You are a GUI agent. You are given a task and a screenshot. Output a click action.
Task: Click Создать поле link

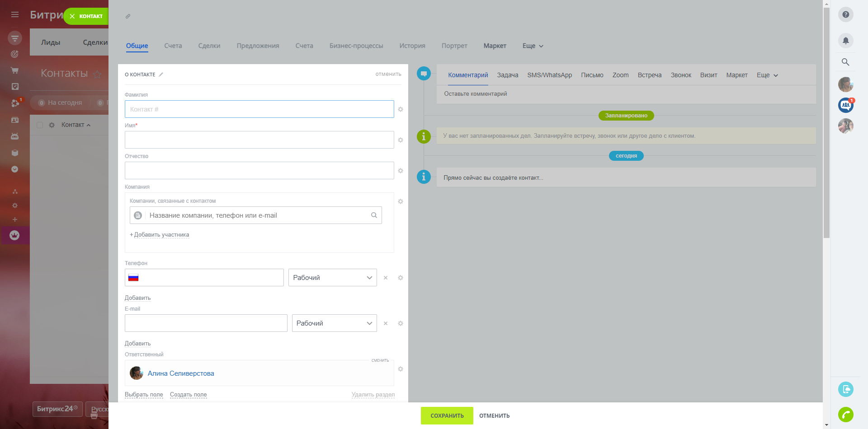pos(189,395)
